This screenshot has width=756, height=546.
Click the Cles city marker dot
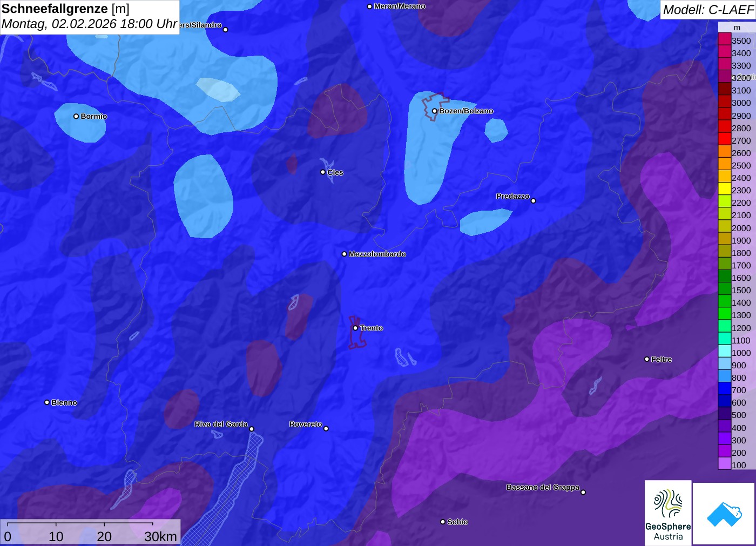[x=323, y=172]
